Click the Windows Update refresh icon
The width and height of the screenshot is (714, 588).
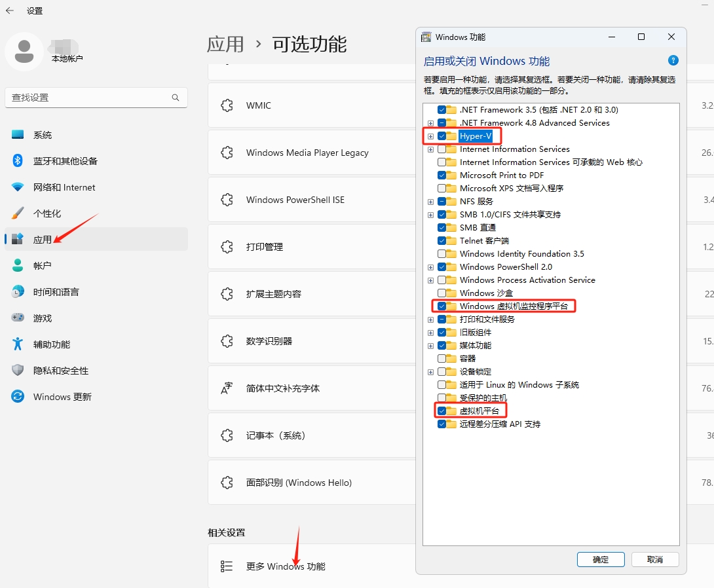tap(18, 396)
